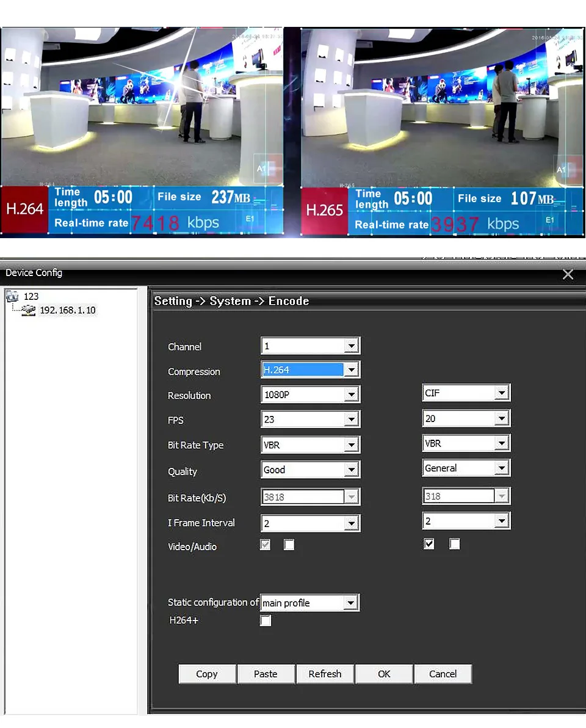Click the red H.264 label box

click(x=24, y=209)
